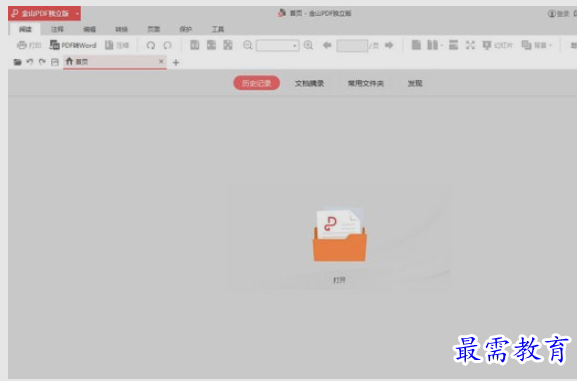Enter full screen mode

pyautogui.click(x=470, y=45)
